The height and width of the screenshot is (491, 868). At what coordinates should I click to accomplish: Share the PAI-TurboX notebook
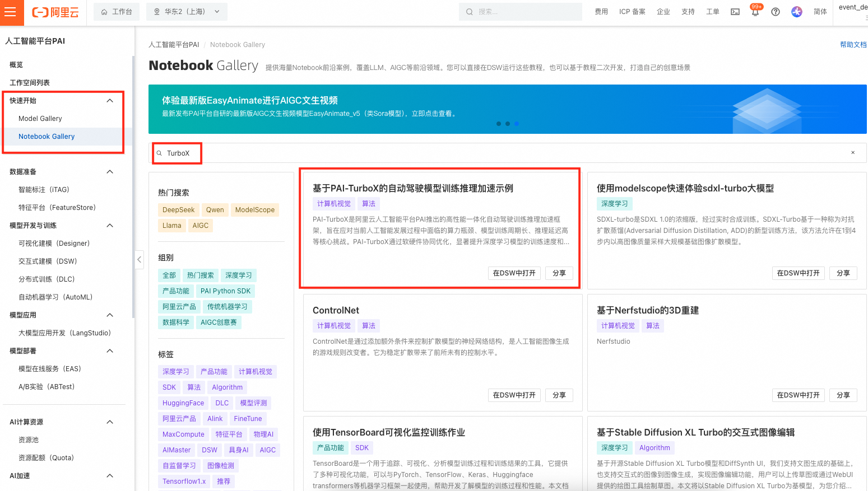(559, 273)
